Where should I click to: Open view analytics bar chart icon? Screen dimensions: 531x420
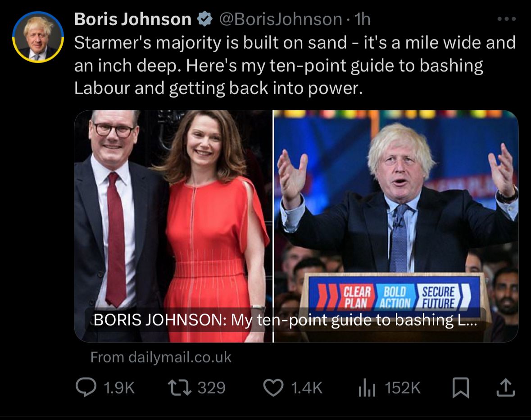click(x=367, y=388)
